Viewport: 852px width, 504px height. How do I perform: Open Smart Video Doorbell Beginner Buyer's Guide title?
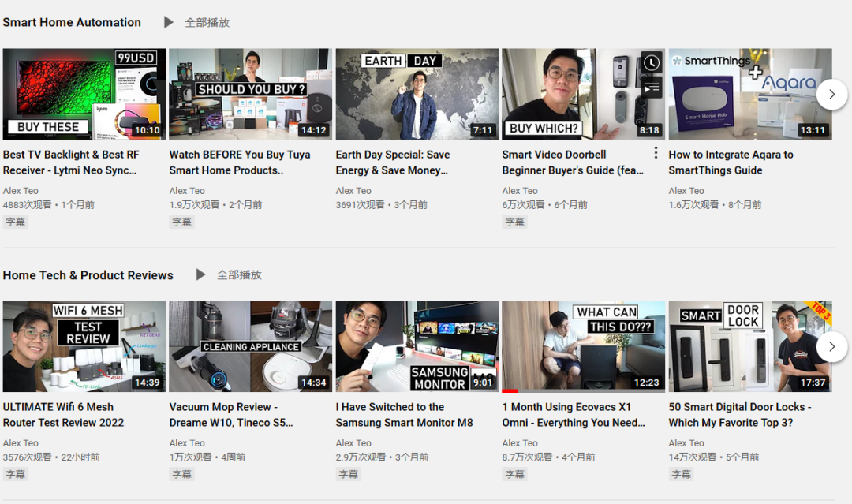[573, 162]
